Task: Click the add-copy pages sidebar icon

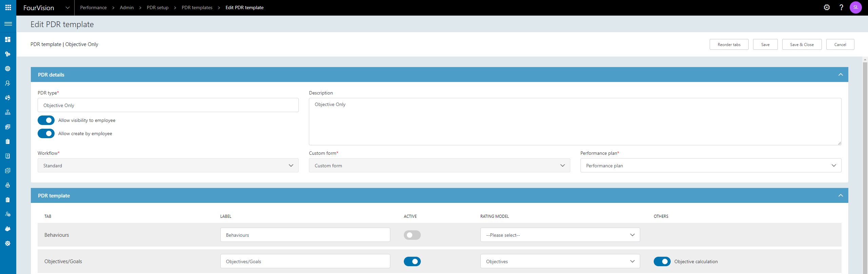Action: [8, 171]
